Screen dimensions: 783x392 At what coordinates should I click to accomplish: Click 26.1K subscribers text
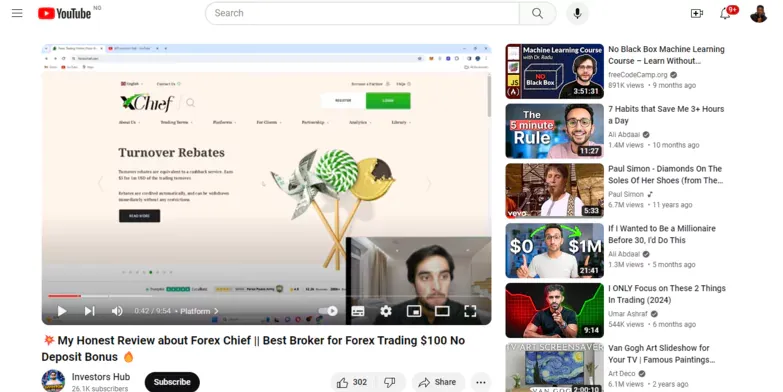[x=99, y=389]
